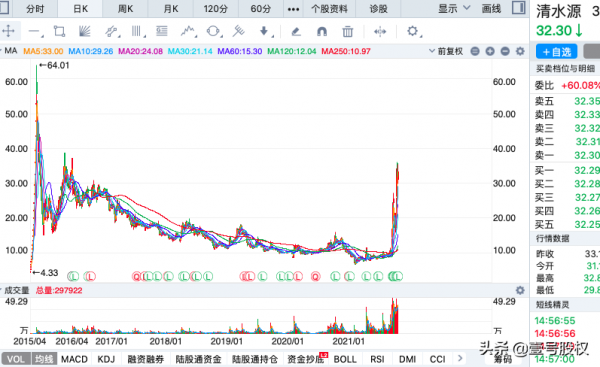The image size is (600, 367).
Task: Delete drawings with trash icon
Action: coord(347,31)
